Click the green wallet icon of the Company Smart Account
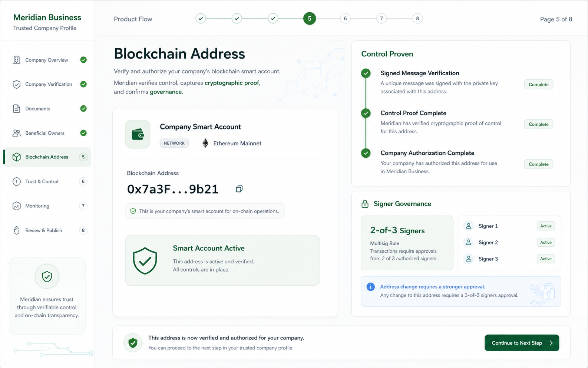Viewport: 588px width, 368px height. pos(138,134)
